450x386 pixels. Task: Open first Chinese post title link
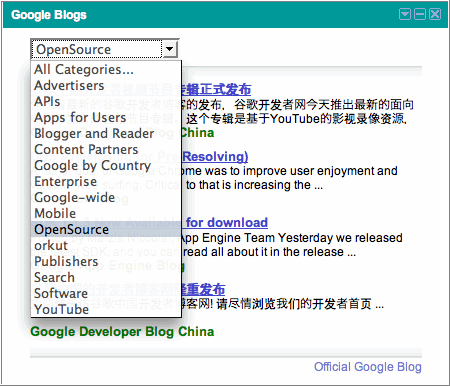[216, 90]
